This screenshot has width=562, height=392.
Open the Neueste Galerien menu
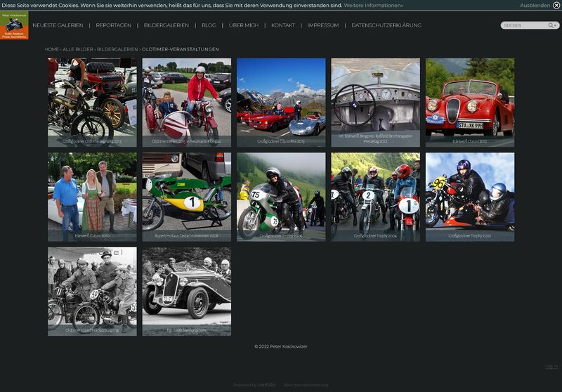[58, 25]
